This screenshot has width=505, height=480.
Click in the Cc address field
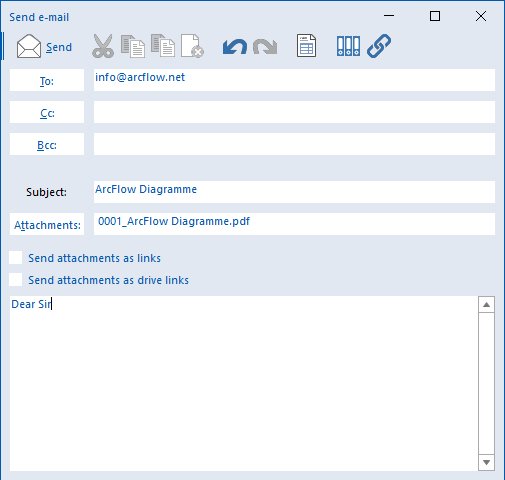point(294,112)
